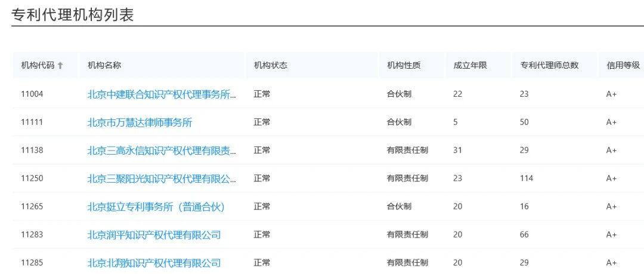Click 正常 status in row 11285

pyautogui.click(x=262, y=263)
